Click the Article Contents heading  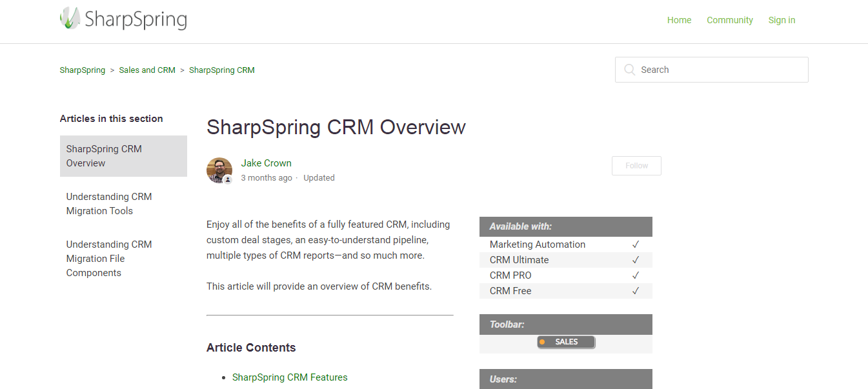251,348
